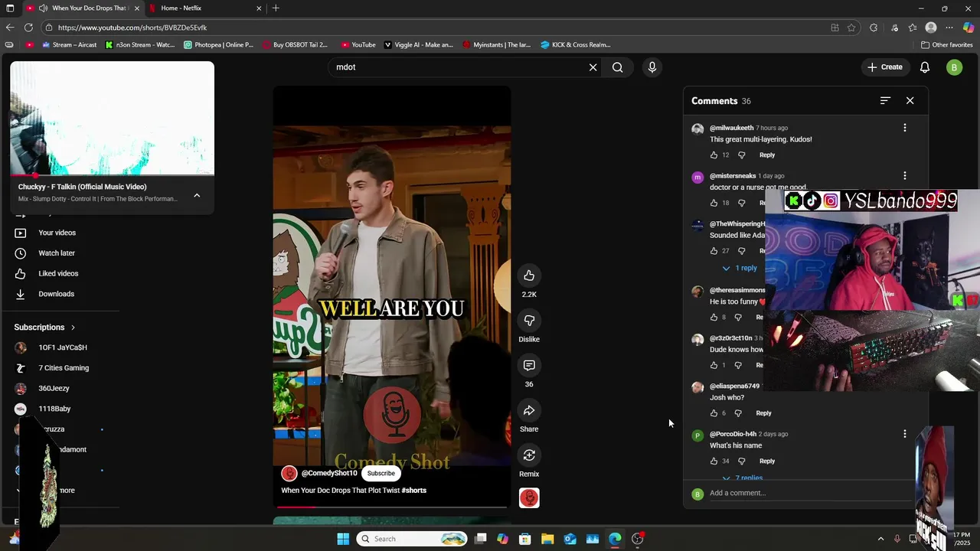
Task: Like the @eliaspena6749 comment
Action: point(714,413)
